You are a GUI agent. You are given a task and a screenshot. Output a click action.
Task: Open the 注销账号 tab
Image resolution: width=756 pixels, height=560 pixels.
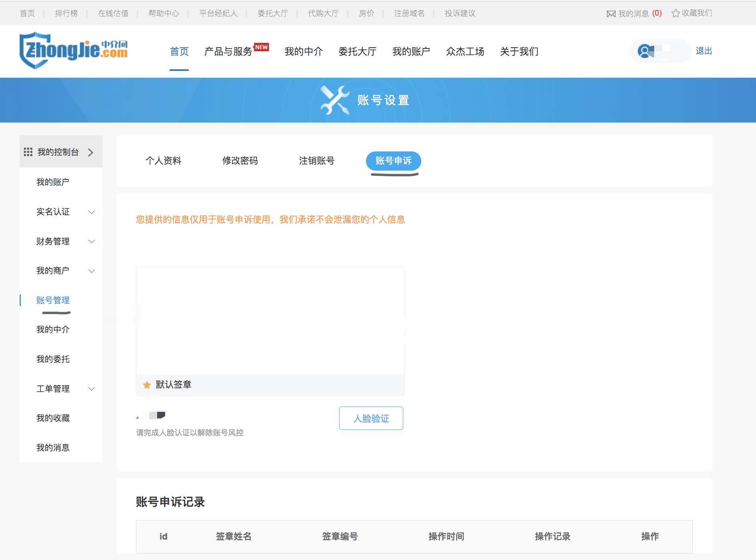point(316,161)
